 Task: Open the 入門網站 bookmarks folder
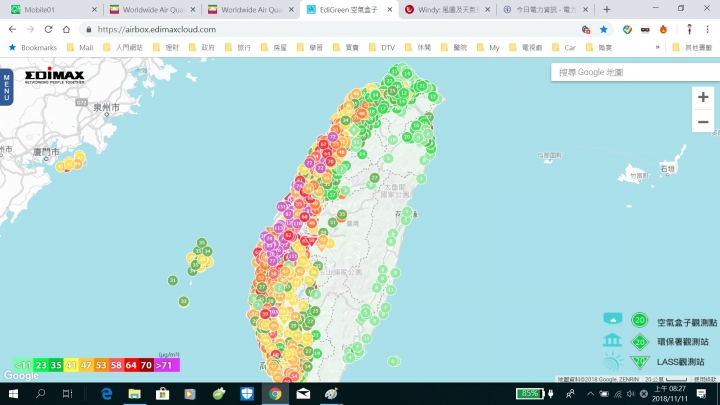[123, 47]
